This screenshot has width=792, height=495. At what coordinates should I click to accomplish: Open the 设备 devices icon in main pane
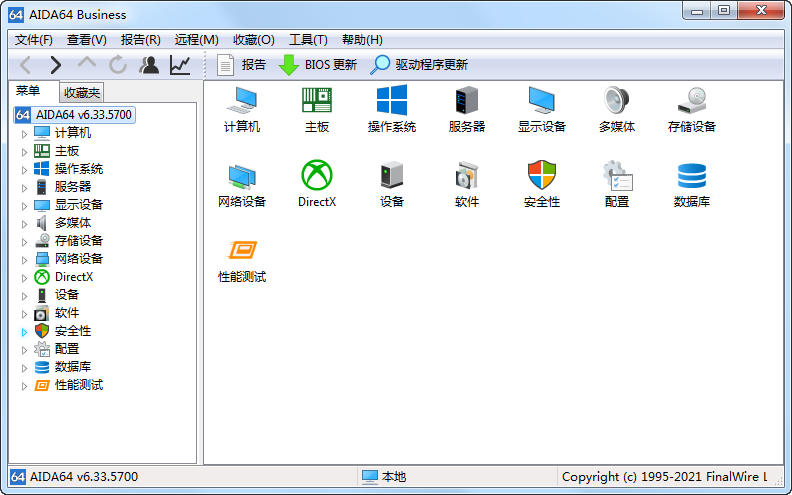click(x=391, y=184)
